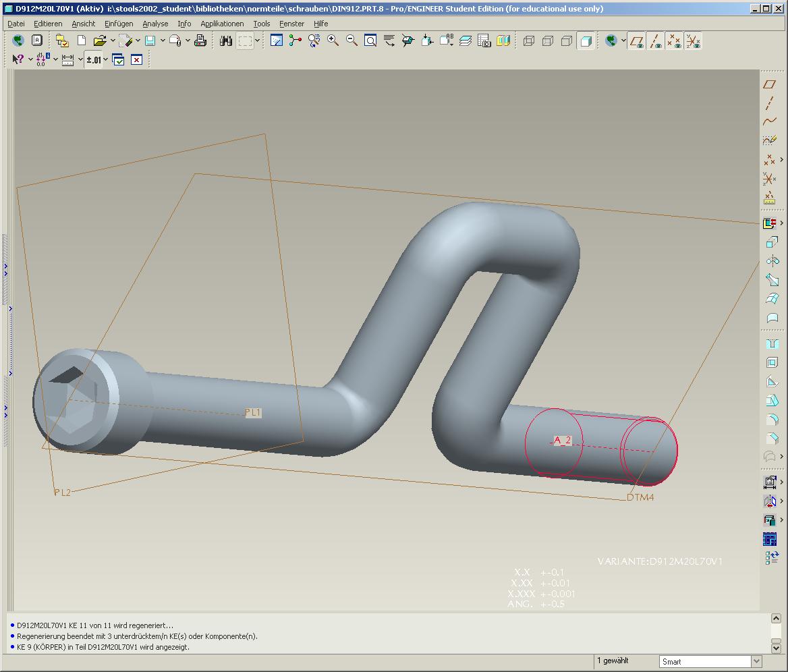This screenshot has height=672, width=788.
Task: Click the Refit view icon
Action: click(370, 40)
